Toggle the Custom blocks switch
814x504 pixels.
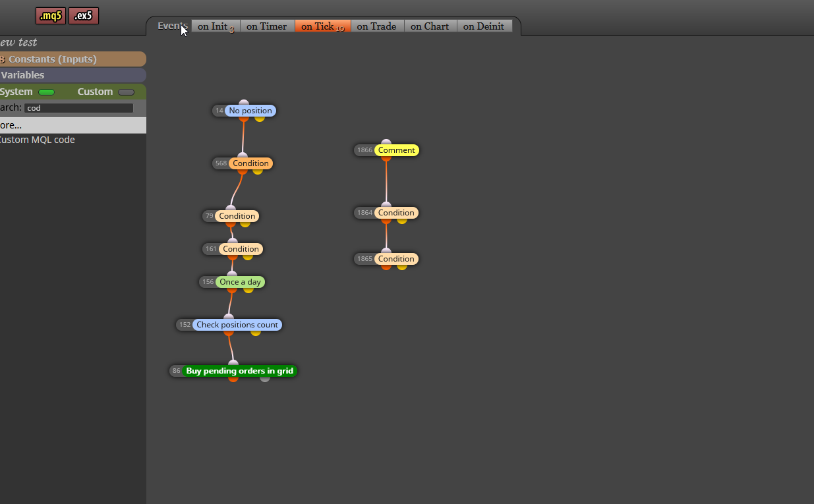pyautogui.click(x=126, y=92)
